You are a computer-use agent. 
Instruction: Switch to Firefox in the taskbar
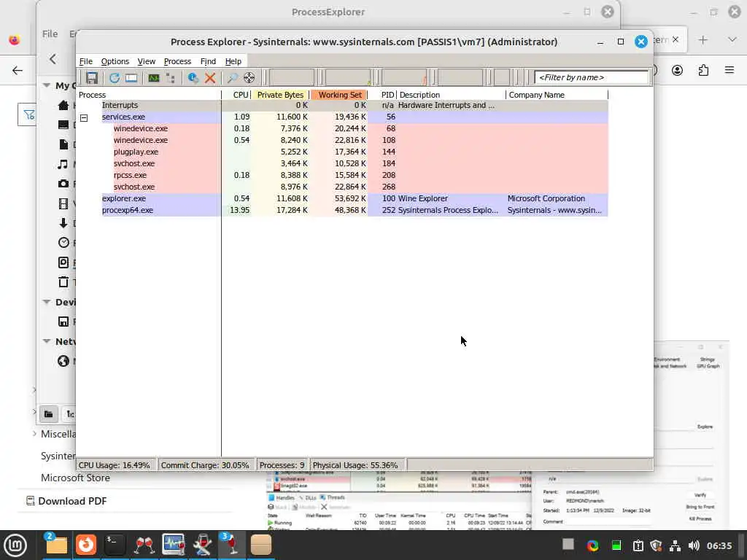click(86, 545)
